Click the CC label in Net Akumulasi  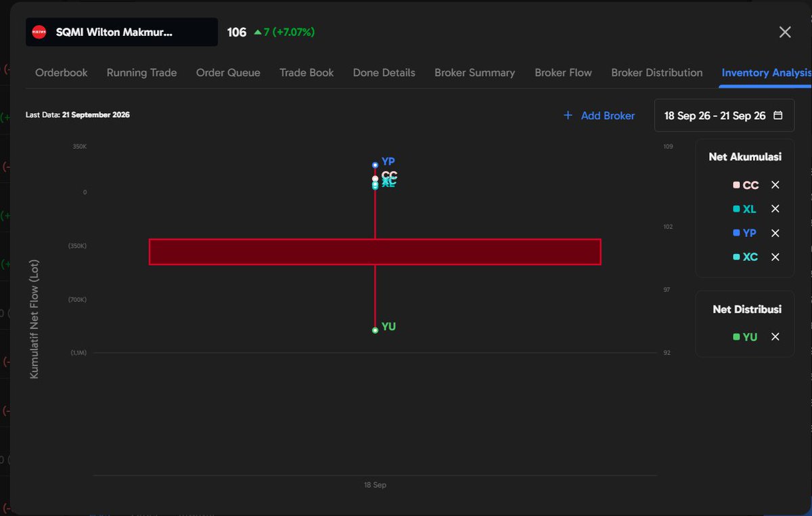(x=750, y=185)
